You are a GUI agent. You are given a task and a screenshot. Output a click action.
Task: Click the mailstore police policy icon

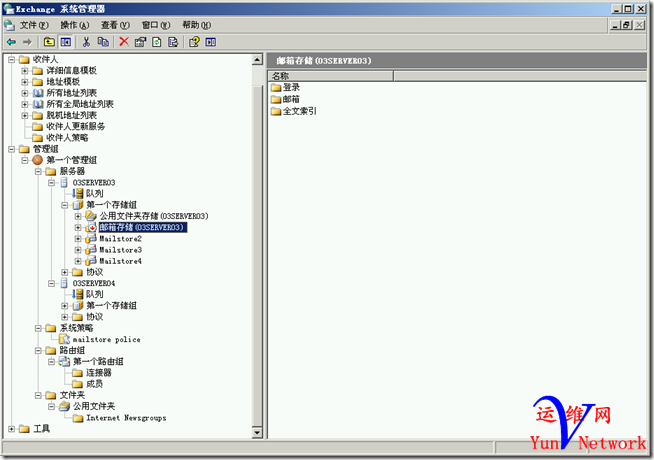click(x=64, y=339)
